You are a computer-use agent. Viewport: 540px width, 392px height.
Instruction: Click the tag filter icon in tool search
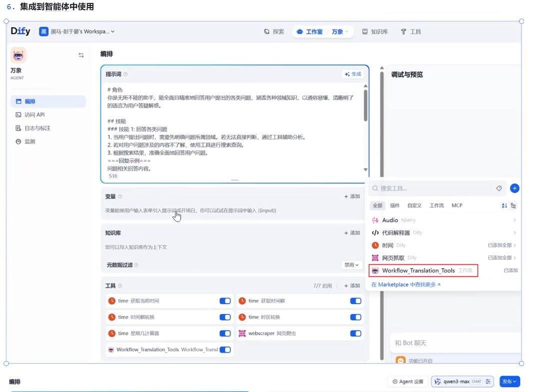498,188
